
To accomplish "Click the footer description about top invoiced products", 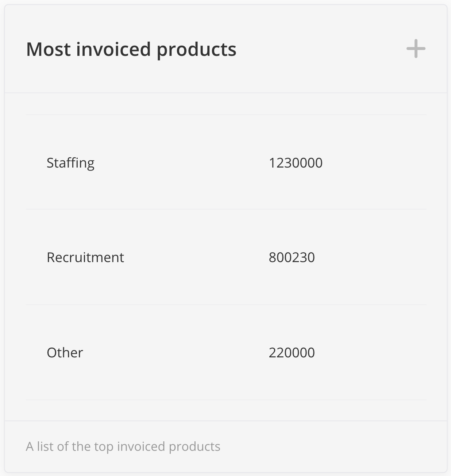I will point(123,446).
